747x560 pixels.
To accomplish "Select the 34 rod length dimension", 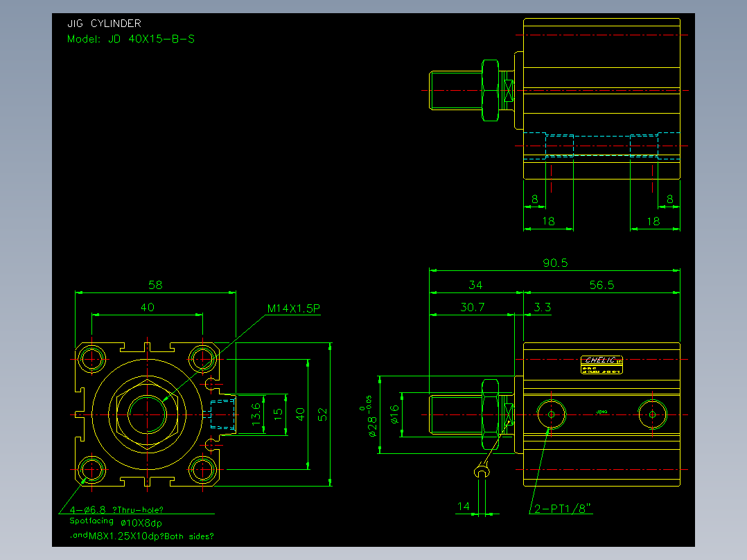I will click(x=475, y=285).
